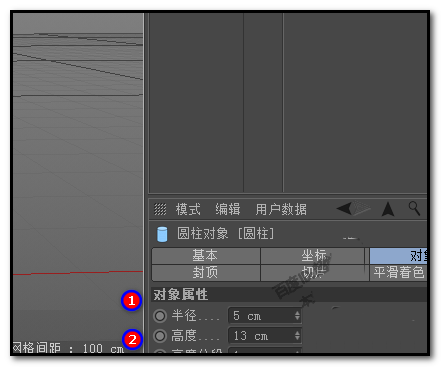Viewport: 441px width, 367px height.
Task: Open the 平滑着色 tab
Action: click(399, 273)
